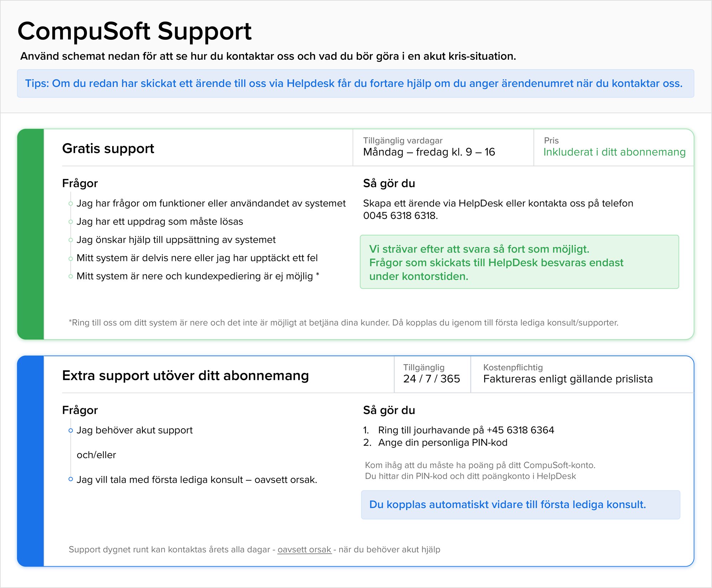The height and width of the screenshot is (588, 712).
Task: Click 'Mitt system är nere och kundexpediering' item
Action: pos(198,276)
